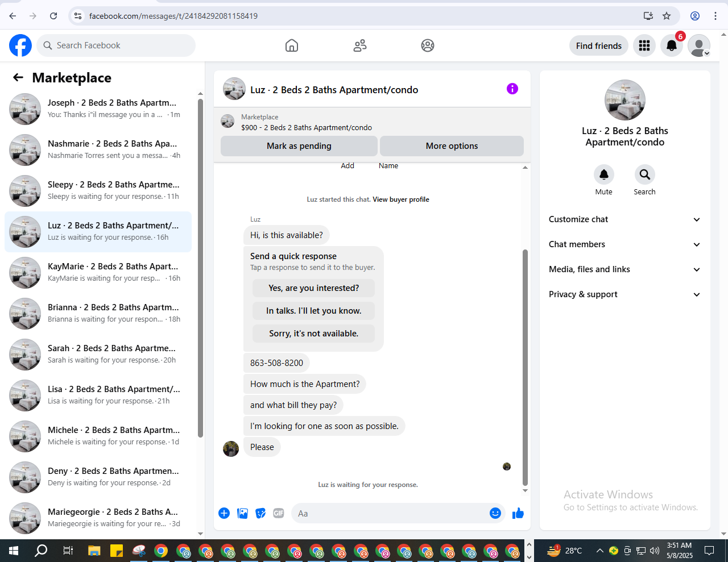Open Sleepy's conversation
The image size is (728, 562).
[98, 191]
